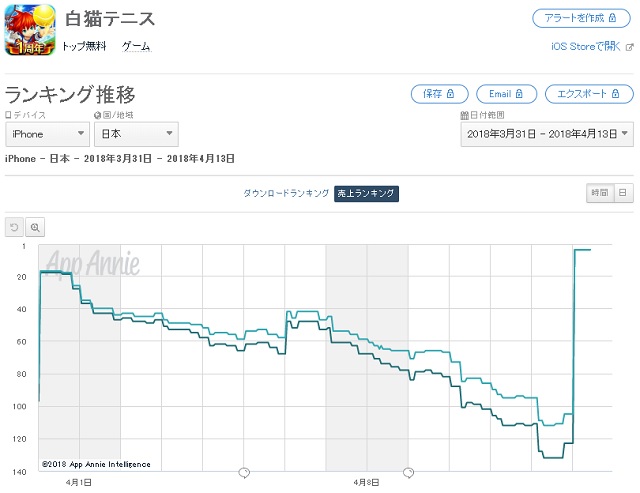The image size is (640, 493).
Task: Click the lock icon on the エクスポート button
Action: tap(616, 94)
